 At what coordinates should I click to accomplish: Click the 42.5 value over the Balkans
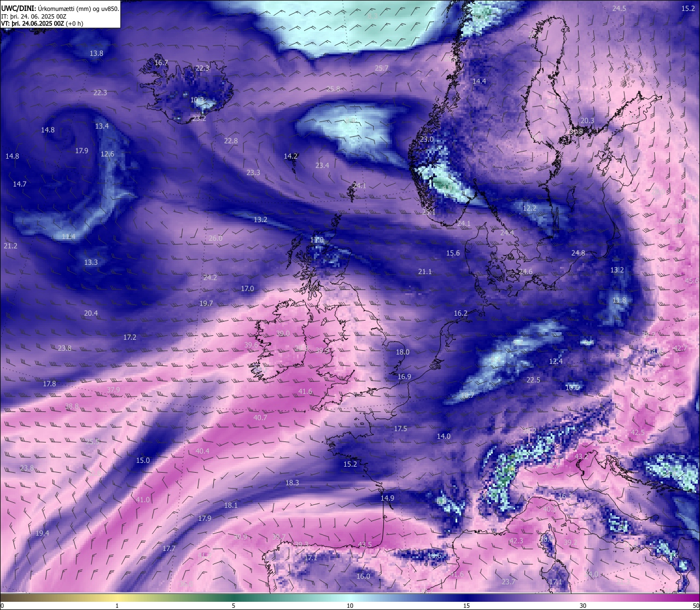click(x=638, y=432)
